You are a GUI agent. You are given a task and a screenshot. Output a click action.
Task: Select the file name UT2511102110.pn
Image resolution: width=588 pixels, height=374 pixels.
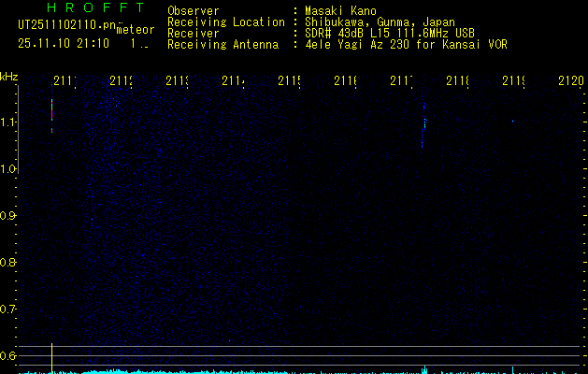[x=67, y=25]
